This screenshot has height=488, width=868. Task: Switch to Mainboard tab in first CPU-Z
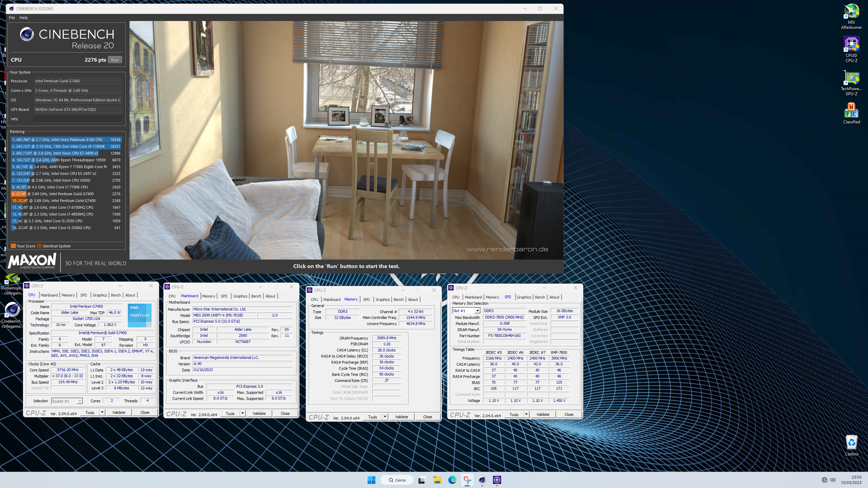pyautogui.click(x=49, y=295)
